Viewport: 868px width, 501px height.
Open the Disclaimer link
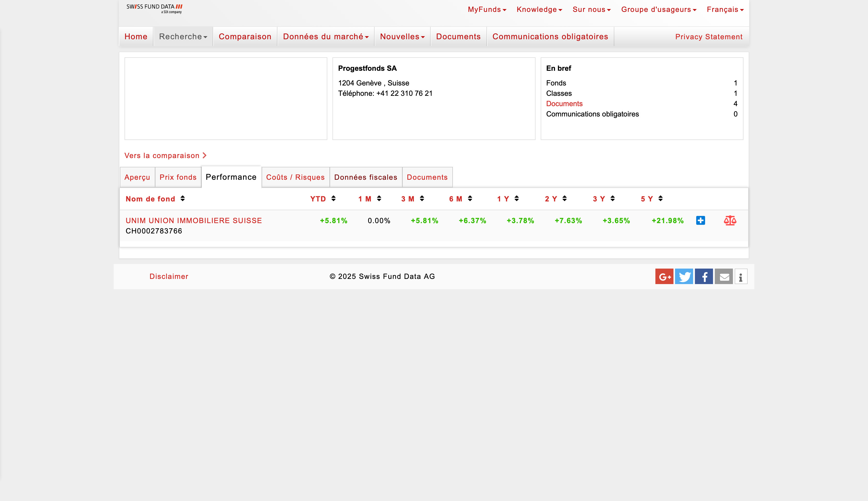click(x=169, y=276)
